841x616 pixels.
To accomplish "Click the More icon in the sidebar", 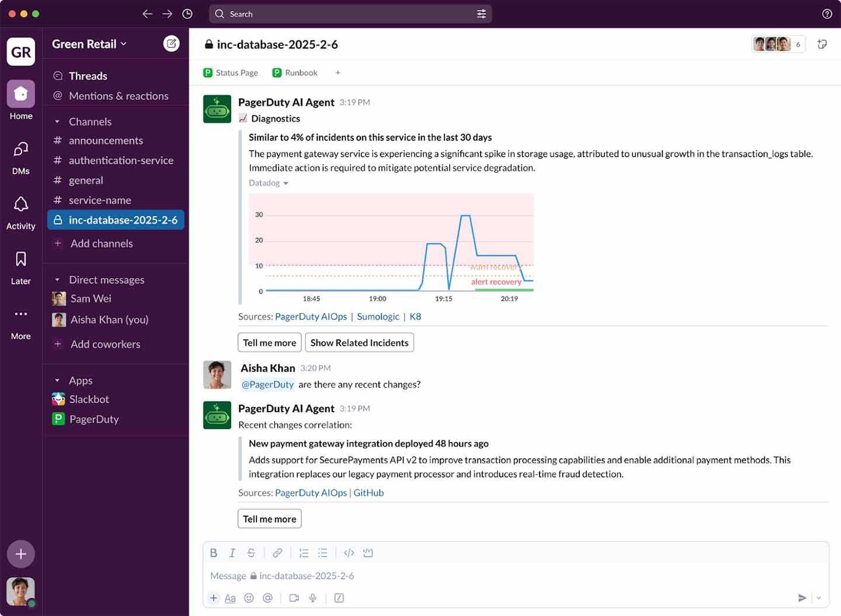I will pyautogui.click(x=20, y=314).
